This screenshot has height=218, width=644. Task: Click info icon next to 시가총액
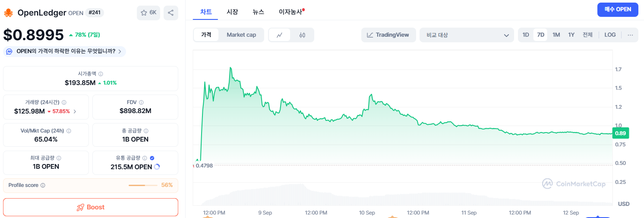point(101,74)
